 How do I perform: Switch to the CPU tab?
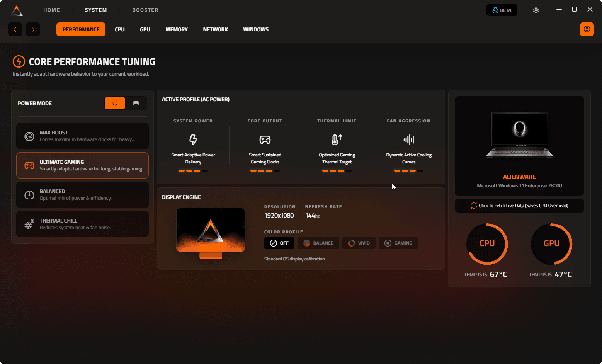[120, 29]
